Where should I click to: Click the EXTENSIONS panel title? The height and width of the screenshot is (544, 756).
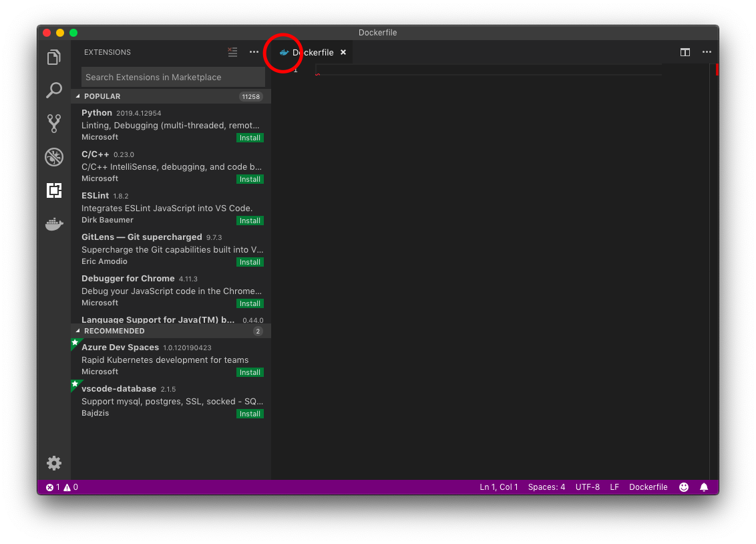click(107, 52)
